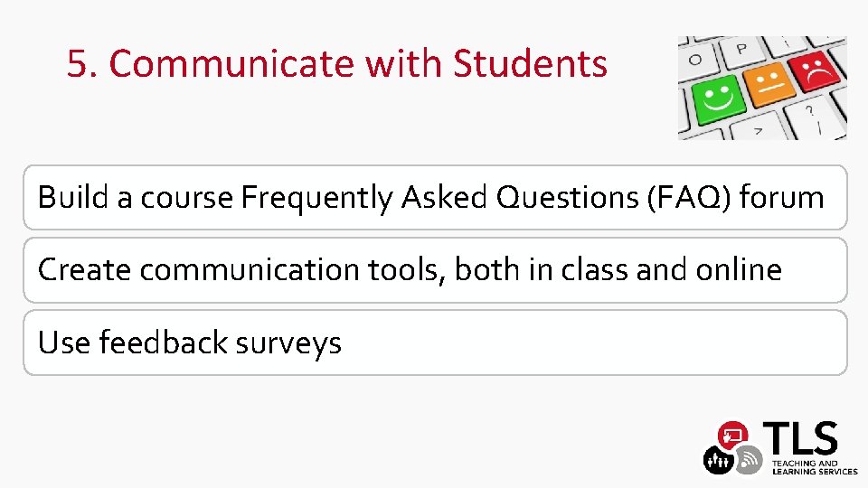The width and height of the screenshot is (868, 488).
Task: Click the word 'Students' in the heading
Action: pos(530,64)
